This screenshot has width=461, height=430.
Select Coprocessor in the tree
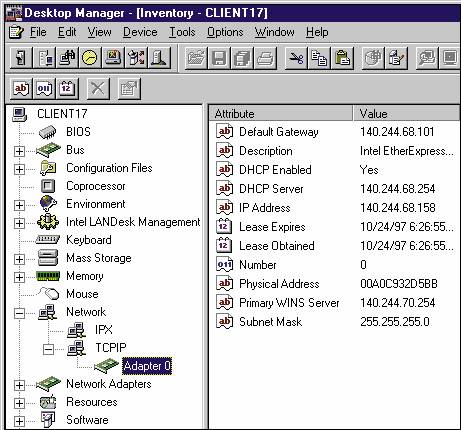[96, 186]
